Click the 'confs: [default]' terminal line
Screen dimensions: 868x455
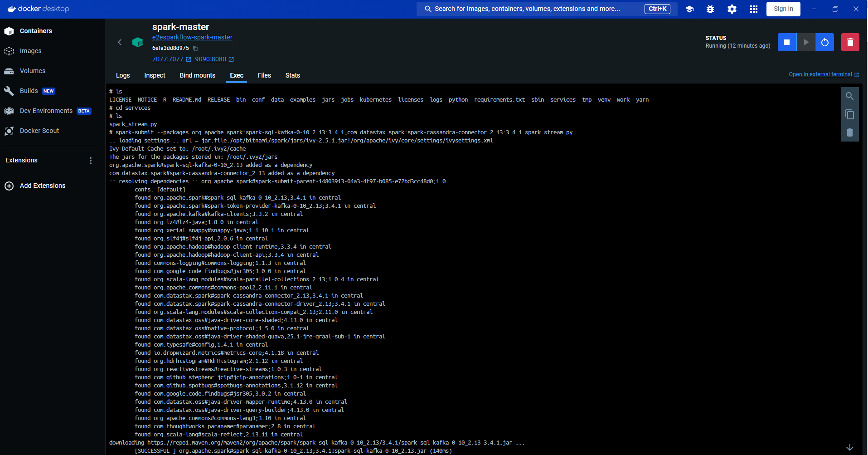tap(160, 190)
